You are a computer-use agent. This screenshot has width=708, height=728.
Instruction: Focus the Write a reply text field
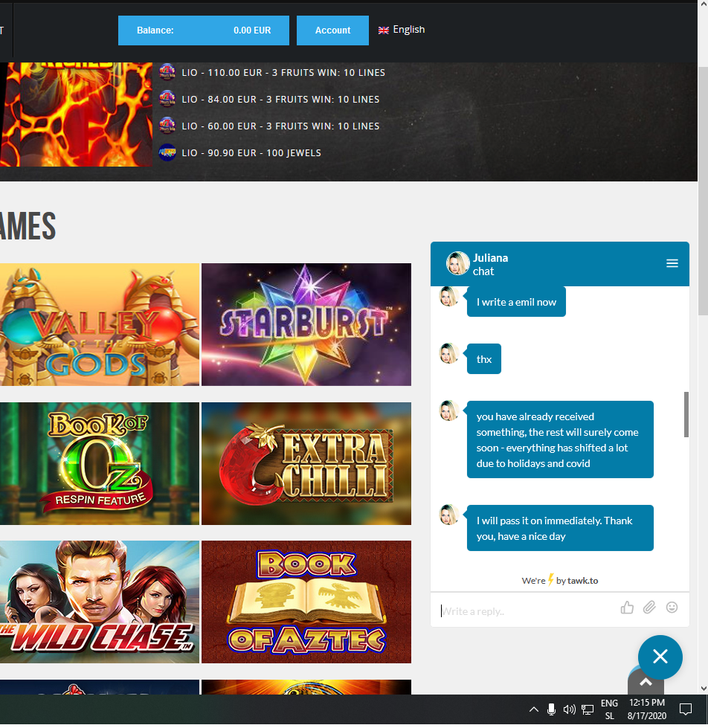tap(524, 611)
